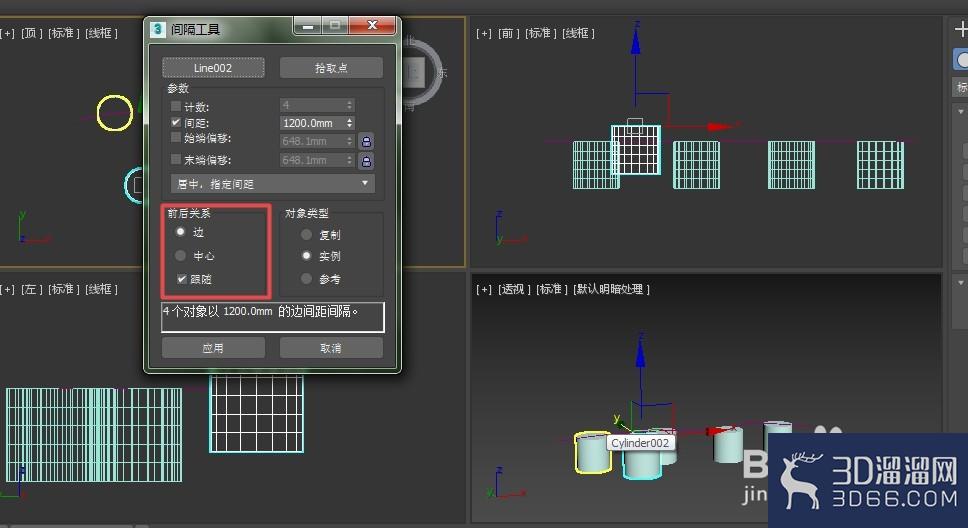Click the 拾取点 button

(x=331, y=67)
